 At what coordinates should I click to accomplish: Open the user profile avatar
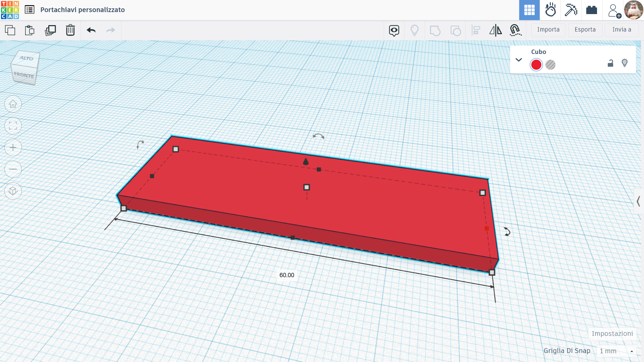tap(634, 10)
